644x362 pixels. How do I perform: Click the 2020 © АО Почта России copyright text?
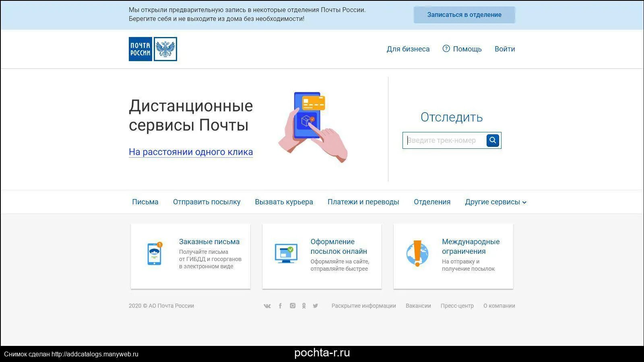[161, 306]
